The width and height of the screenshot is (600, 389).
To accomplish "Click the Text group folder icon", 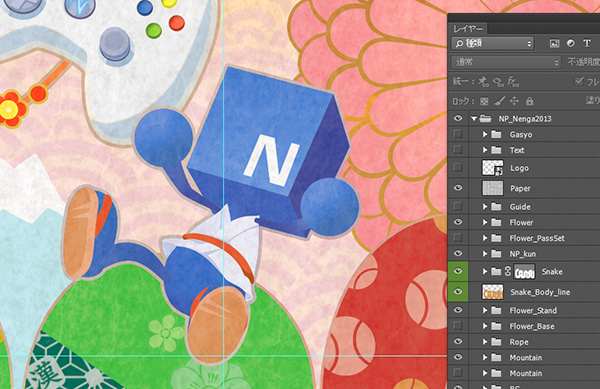I will tap(496, 150).
